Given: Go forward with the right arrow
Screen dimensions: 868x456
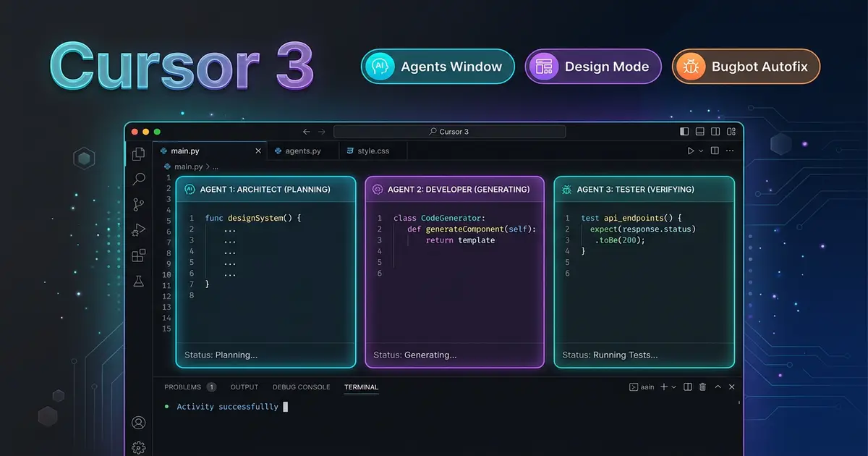Looking at the screenshot, I should pos(322,132).
